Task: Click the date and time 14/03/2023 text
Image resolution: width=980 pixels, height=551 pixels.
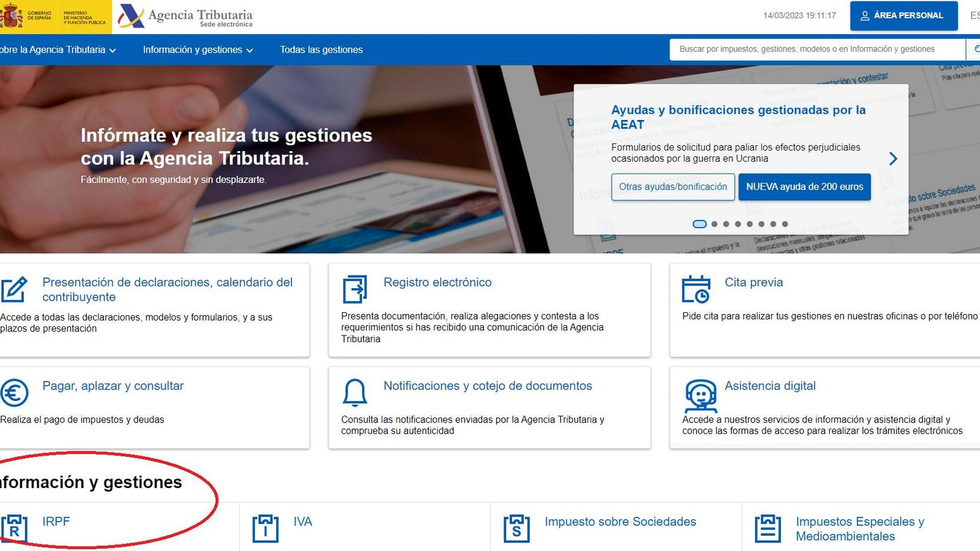Action: point(799,15)
